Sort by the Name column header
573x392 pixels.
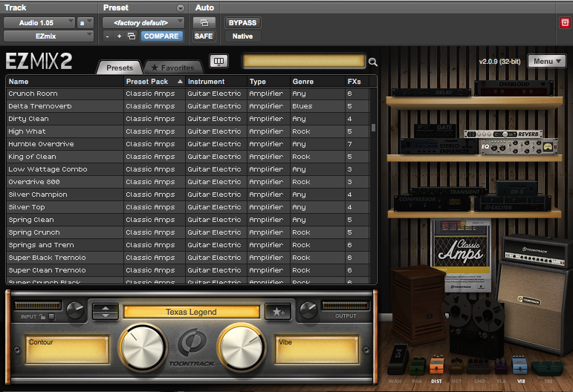coord(65,82)
